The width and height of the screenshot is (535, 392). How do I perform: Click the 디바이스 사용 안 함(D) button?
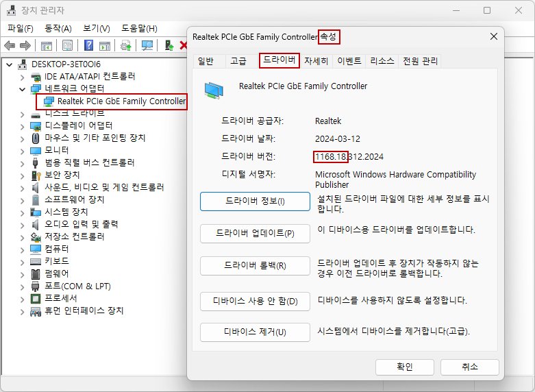256,302
